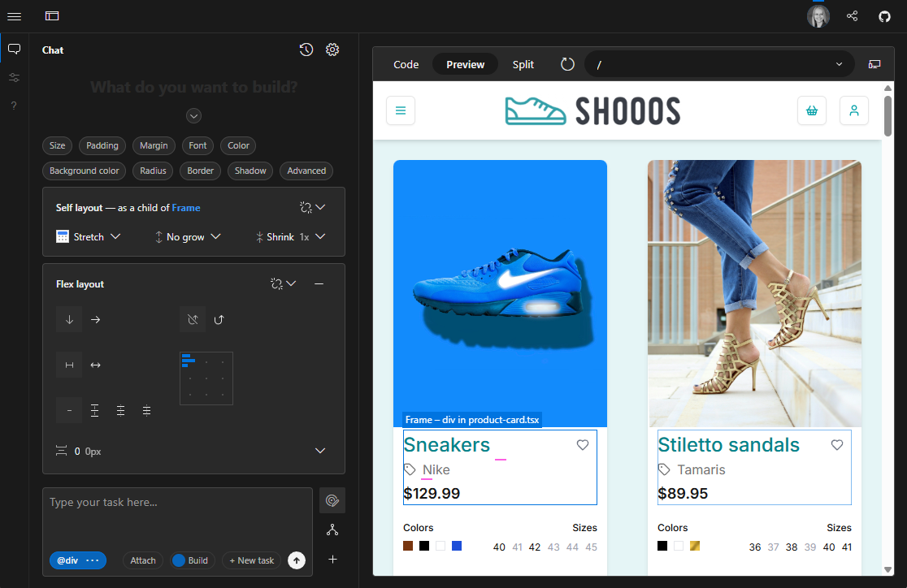
Task: Disable flex wrap (crossed wrap icon)
Action: pyautogui.click(x=193, y=320)
